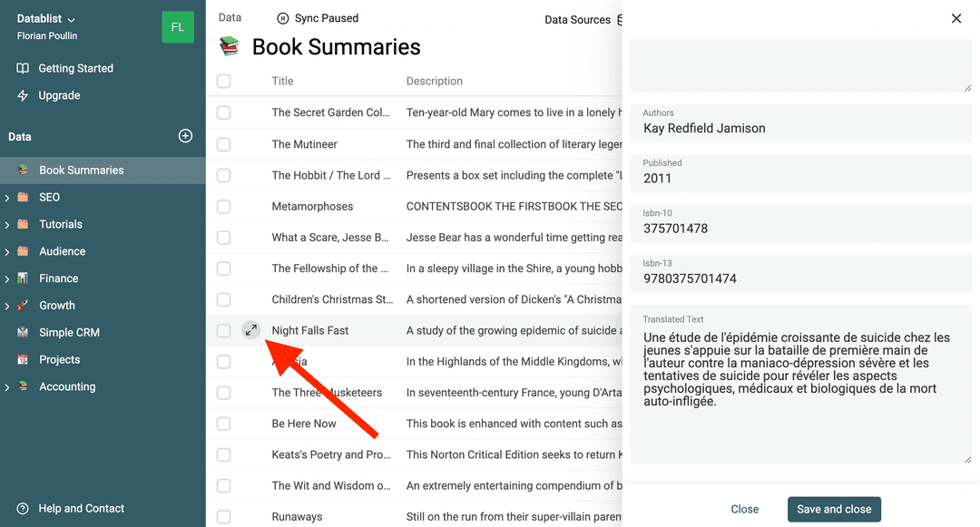The height and width of the screenshot is (527, 980).
Task: Toggle the select-all checkbox in table header
Action: 224,82
